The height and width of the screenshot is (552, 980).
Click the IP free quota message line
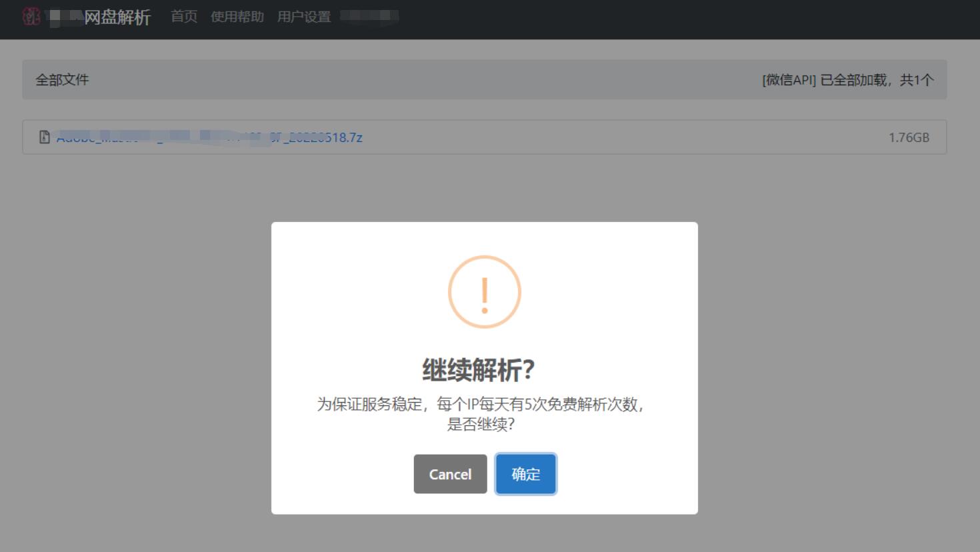480,404
